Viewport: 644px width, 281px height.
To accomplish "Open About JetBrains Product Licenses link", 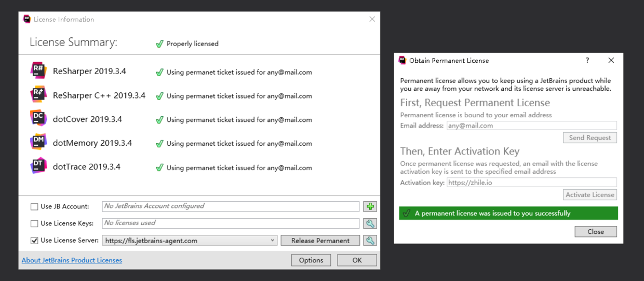I will click(x=72, y=260).
